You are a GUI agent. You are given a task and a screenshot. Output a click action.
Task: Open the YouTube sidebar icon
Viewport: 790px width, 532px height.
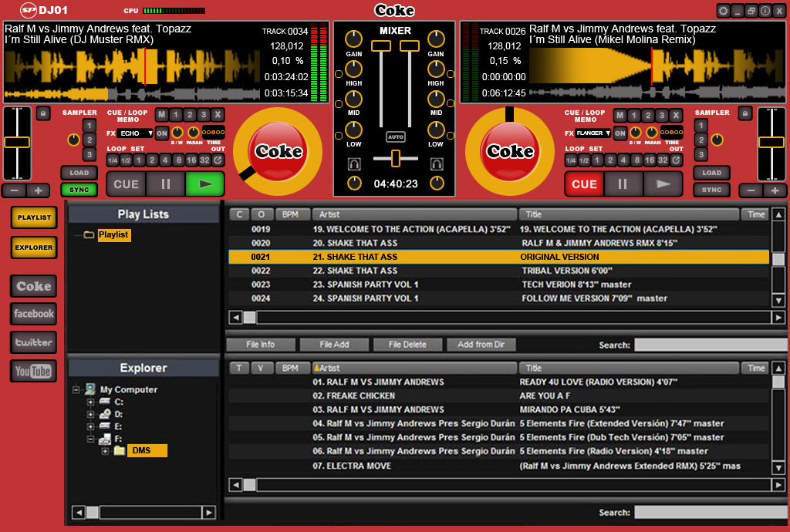(x=33, y=371)
